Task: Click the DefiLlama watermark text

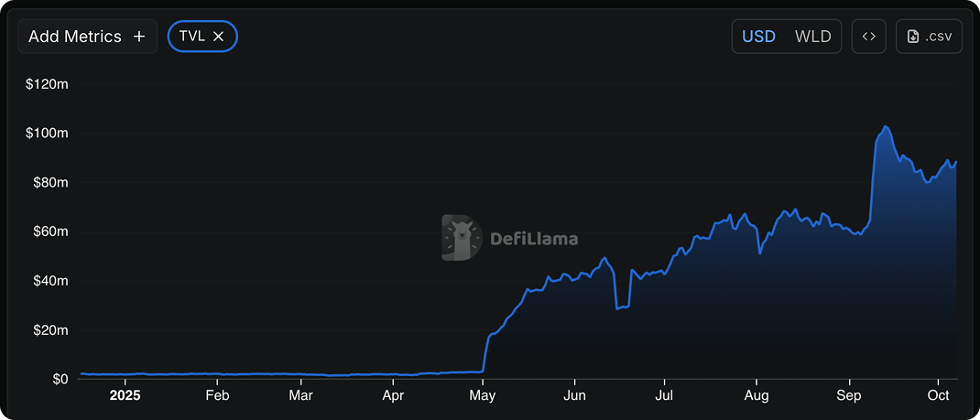Action: click(x=534, y=239)
